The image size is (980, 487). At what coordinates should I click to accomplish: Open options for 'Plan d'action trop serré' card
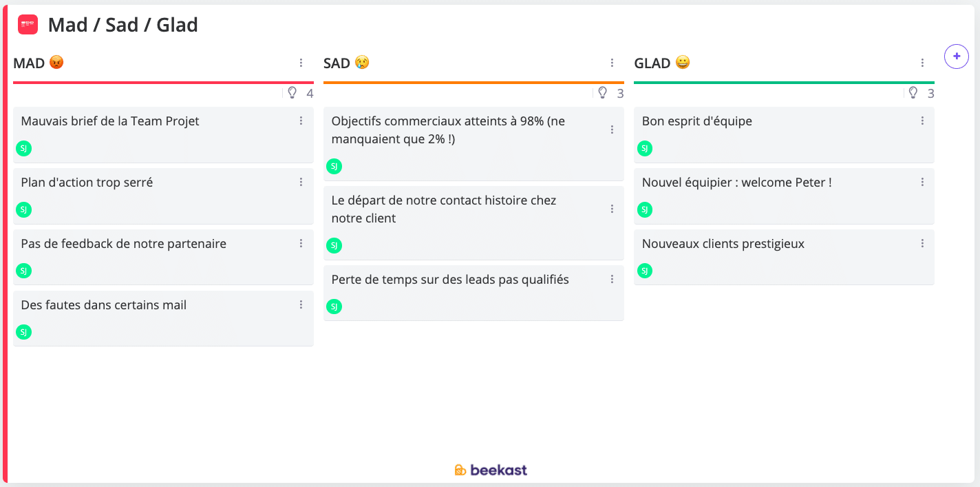tap(301, 183)
